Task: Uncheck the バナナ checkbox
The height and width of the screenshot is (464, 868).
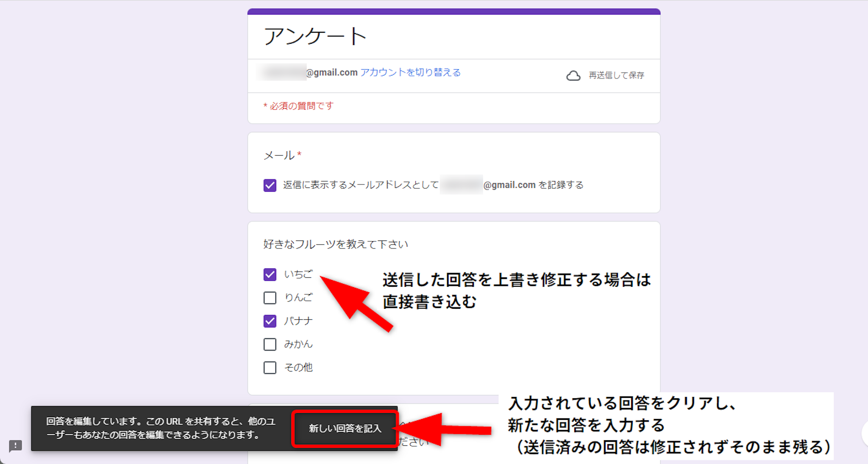Action: (270, 321)
